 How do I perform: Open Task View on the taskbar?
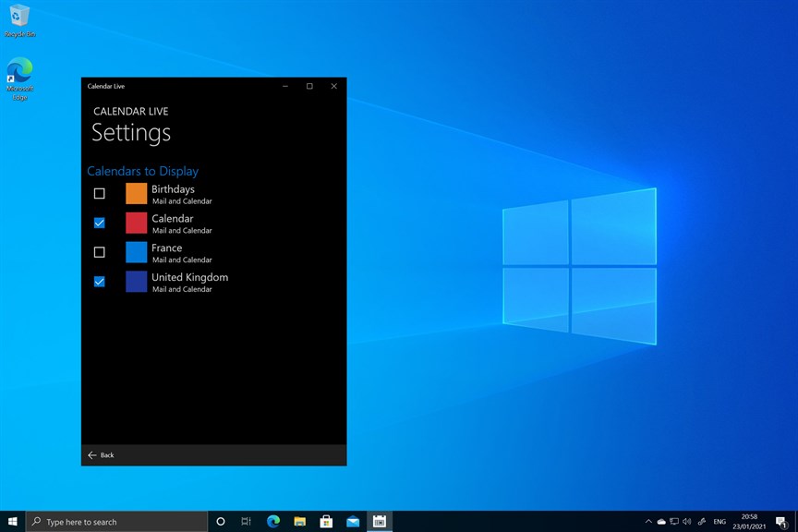[246, 521]
